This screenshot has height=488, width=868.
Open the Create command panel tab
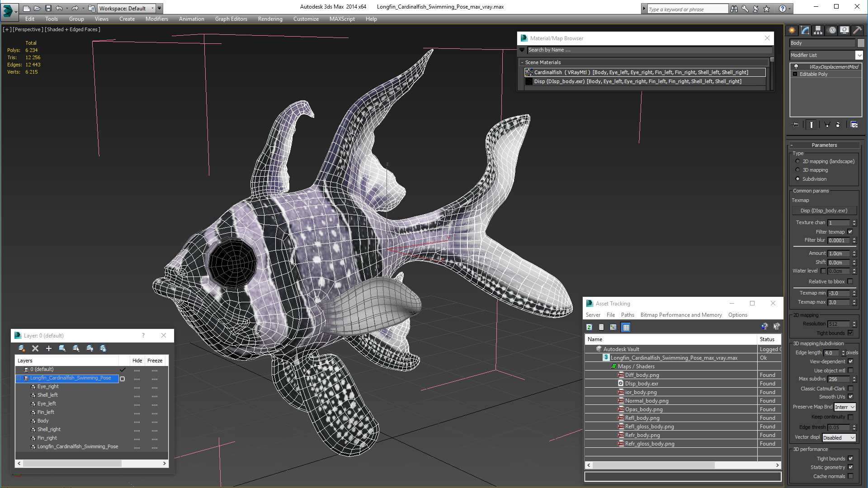pos(792,30)
